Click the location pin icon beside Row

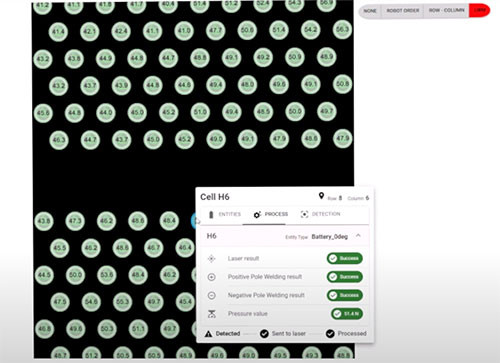(321, 196)
